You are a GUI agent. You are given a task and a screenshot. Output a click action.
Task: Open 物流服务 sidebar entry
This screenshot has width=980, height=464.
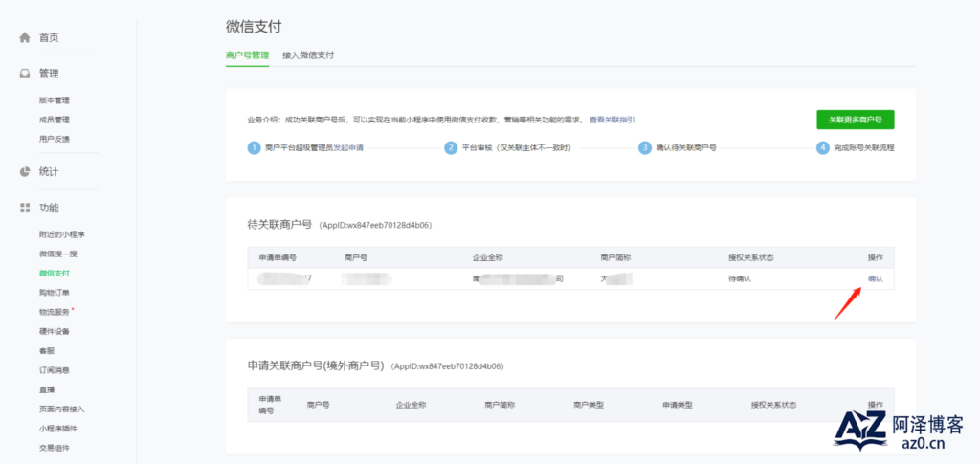[55, 312]
